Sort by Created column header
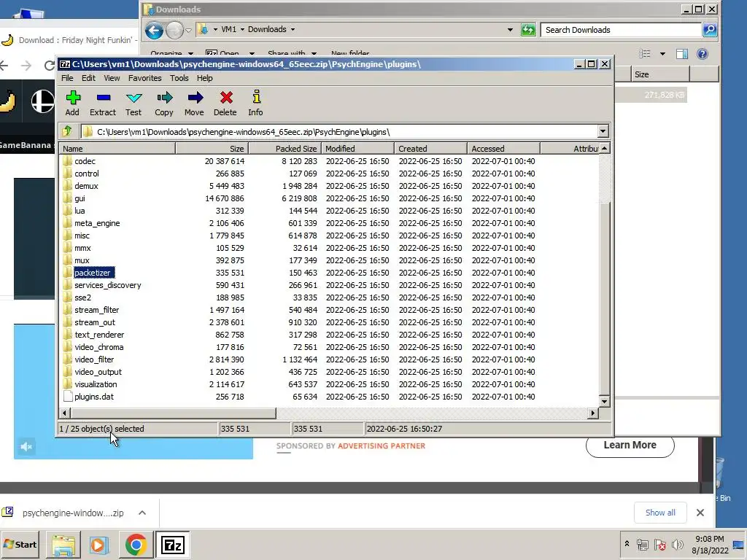Viewport: 747px width, 560px height. tap(430, 149)
